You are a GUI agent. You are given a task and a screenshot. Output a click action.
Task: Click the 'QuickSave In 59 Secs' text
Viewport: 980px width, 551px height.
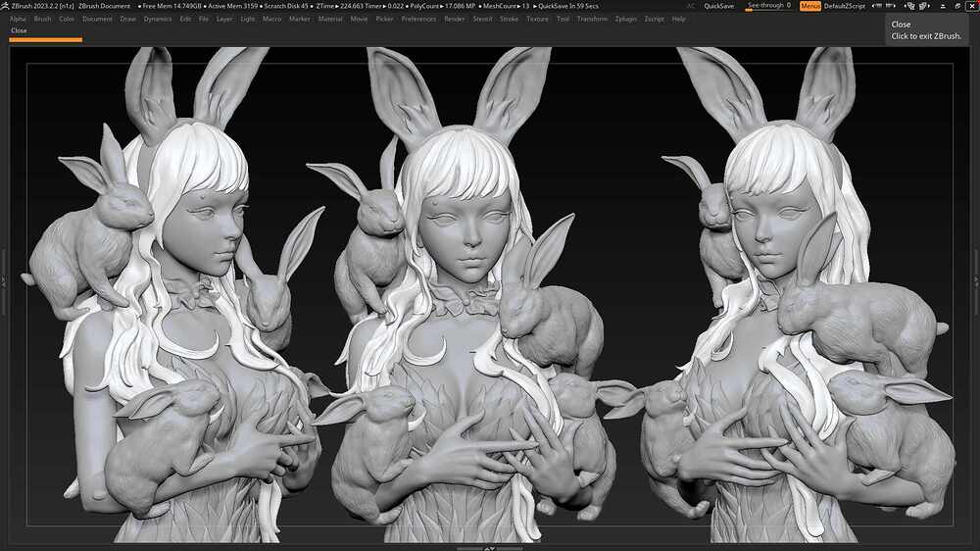click(566, 6)
